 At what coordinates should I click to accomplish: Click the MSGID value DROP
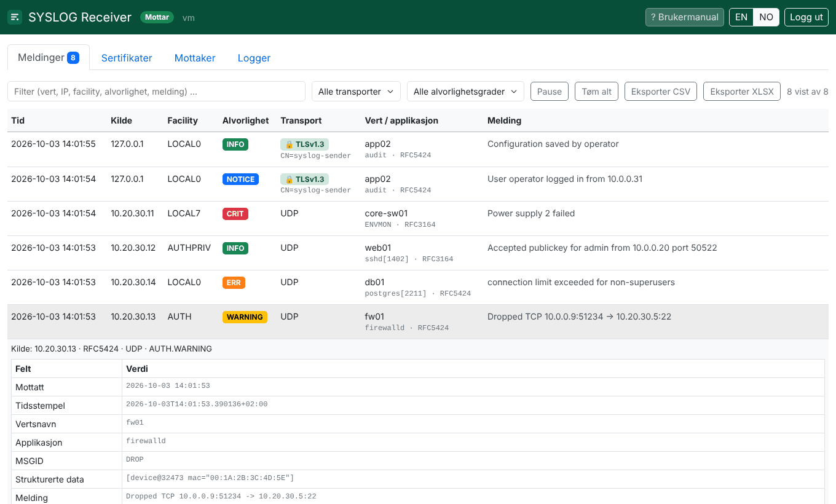pyautogui.click(x=135, y=459)
